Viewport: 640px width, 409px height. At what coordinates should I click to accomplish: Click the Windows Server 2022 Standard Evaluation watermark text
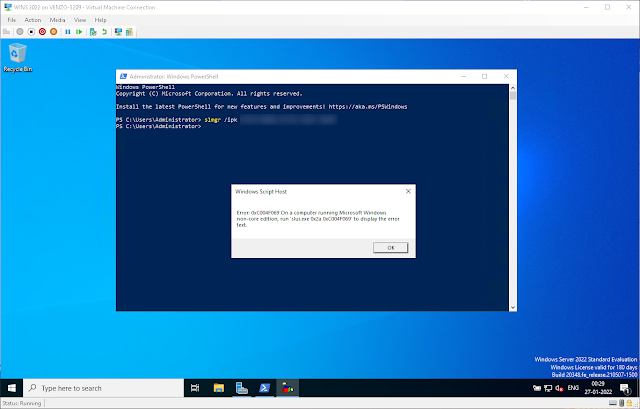[x=586, y=359]
